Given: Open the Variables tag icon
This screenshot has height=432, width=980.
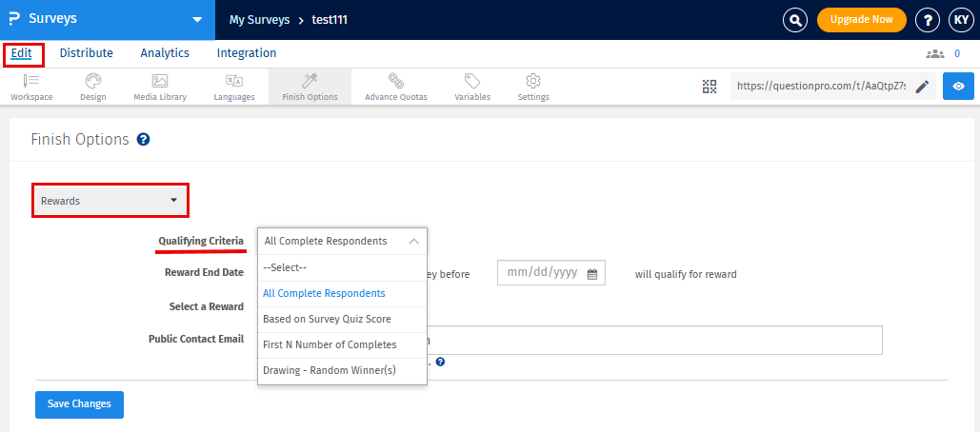Looking at the screenshot, I should tap(472, 86).
